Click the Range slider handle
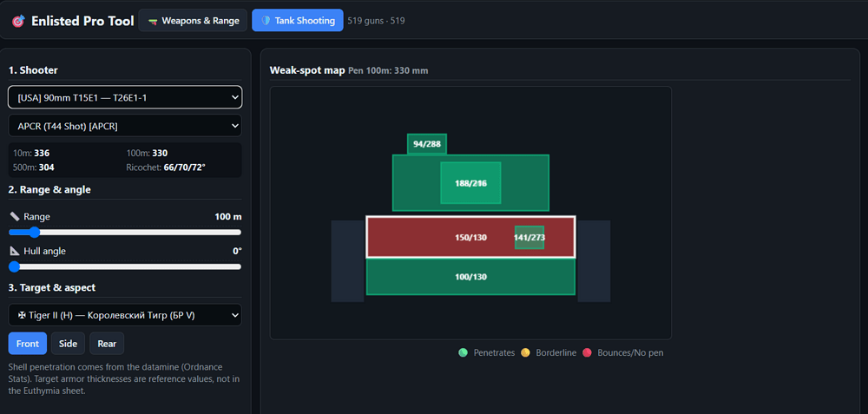 click(34, 232)
